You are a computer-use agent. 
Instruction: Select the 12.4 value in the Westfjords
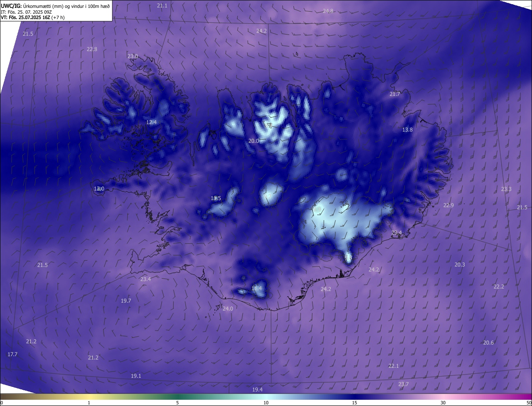pyautogui.click(x=151, y=122)
